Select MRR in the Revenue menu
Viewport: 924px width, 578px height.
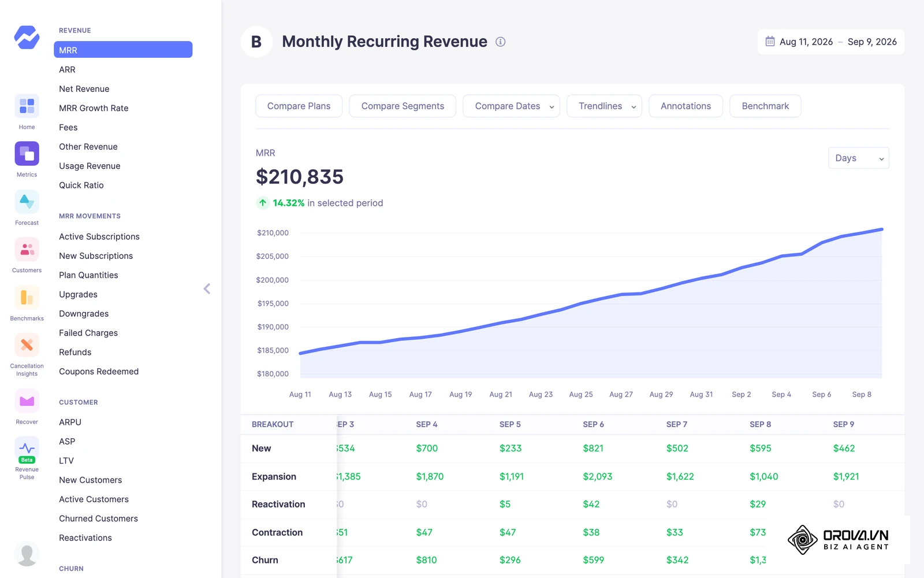pyautogui.click(x=123, y=50)
